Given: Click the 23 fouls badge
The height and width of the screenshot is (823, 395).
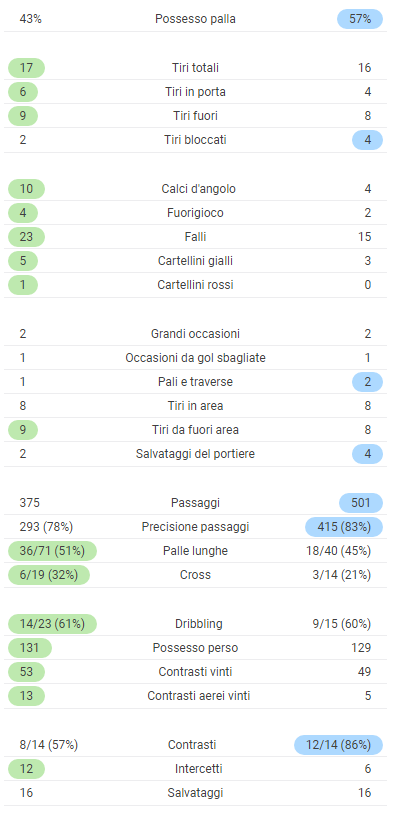Looking at the screenshot, I should pyautogui.click(x=26, y=237).
